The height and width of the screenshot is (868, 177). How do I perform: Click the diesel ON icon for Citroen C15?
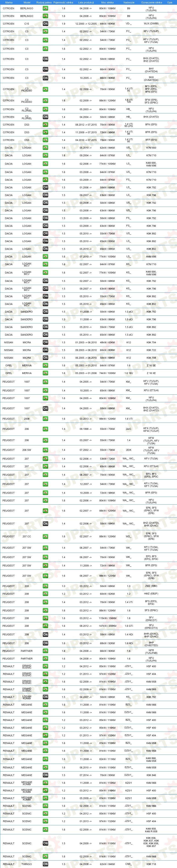(45, 23)
